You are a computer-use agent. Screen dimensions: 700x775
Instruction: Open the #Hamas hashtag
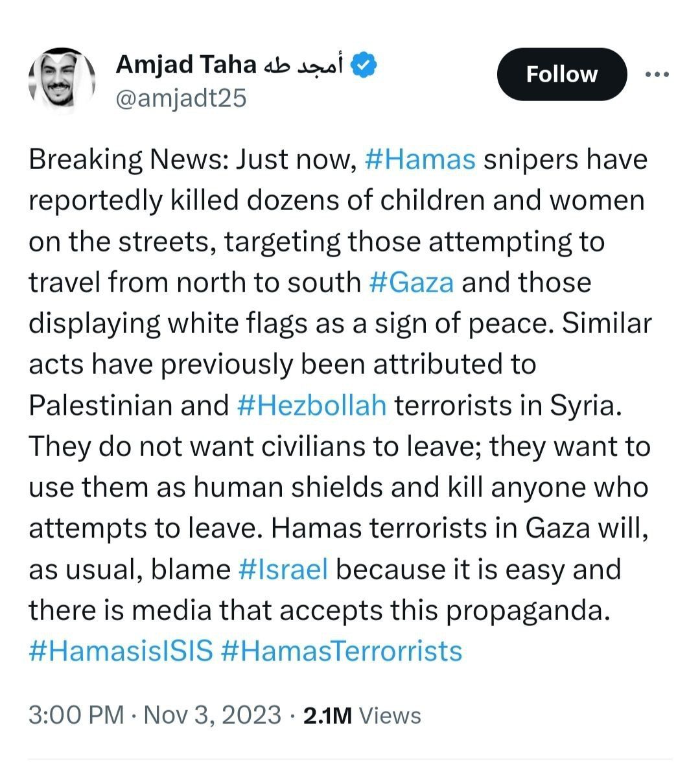coord(420,159)
